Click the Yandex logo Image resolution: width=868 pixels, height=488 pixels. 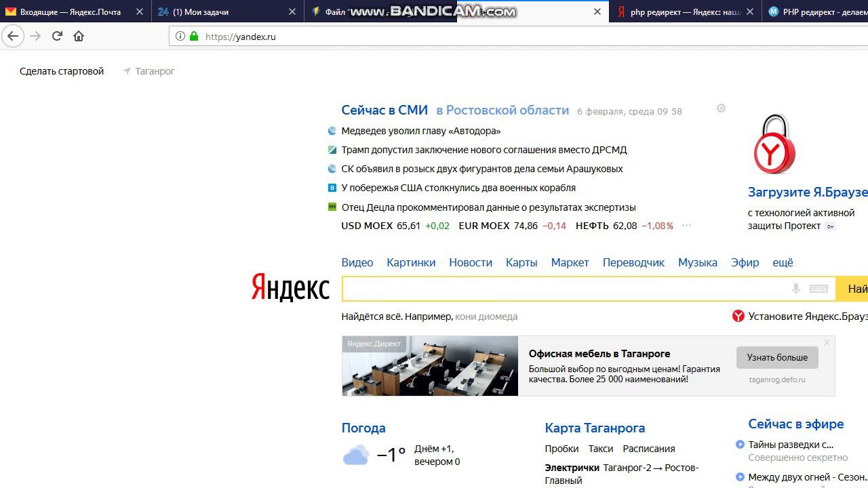pyautogui.click(x=290, y=287)
